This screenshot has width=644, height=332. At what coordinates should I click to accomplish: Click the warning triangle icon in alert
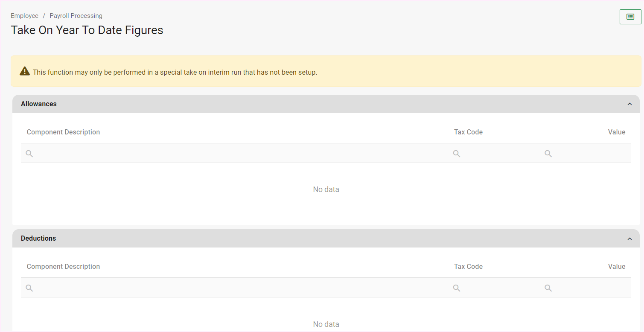[x=25, y=71]
